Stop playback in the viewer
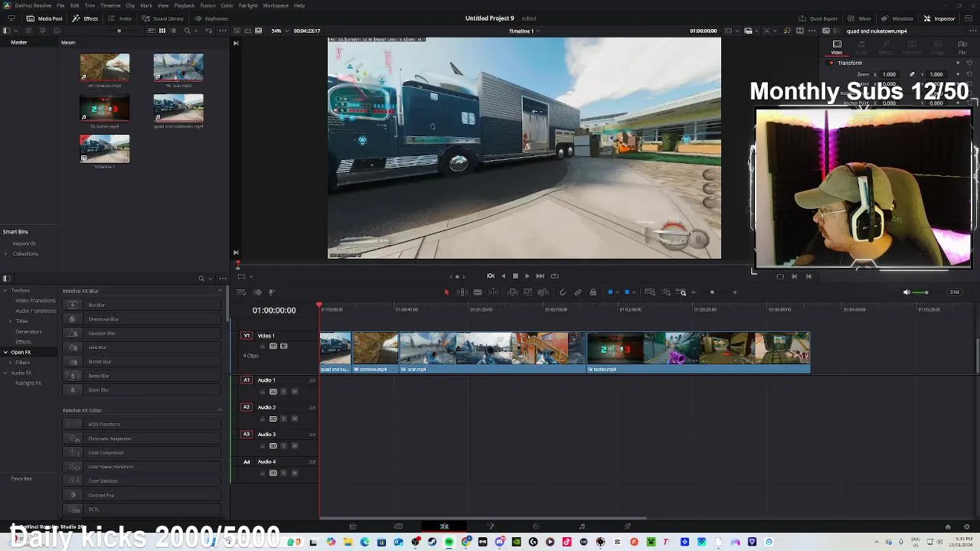The width and height of the screenshot is (980, 551). [x=515, y=276]
